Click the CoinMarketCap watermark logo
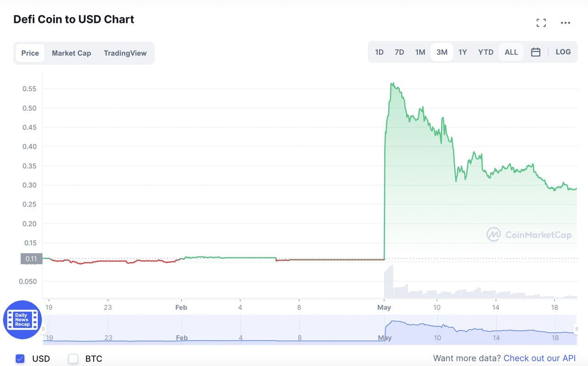 coord(529,235)
